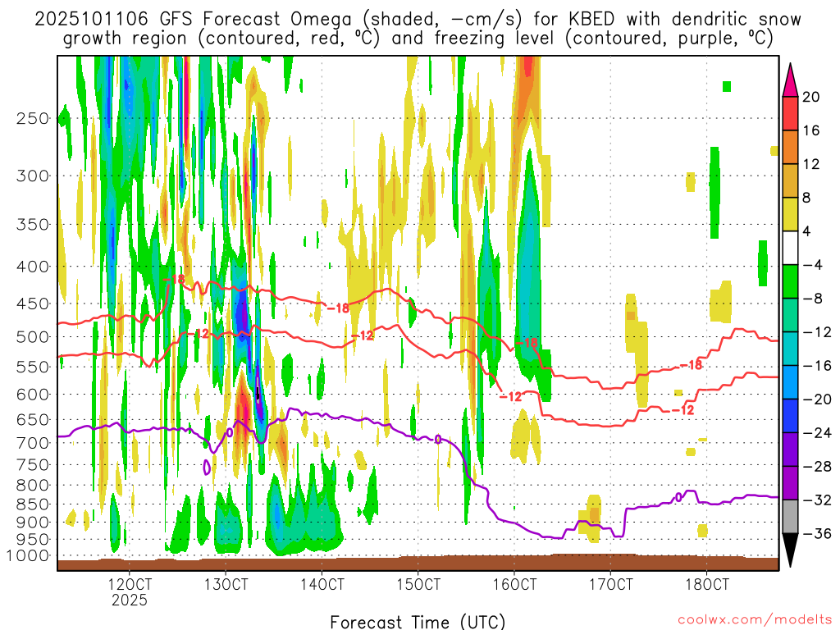
Task: Click the '150CT' time axis label
Action: [418, 584]
